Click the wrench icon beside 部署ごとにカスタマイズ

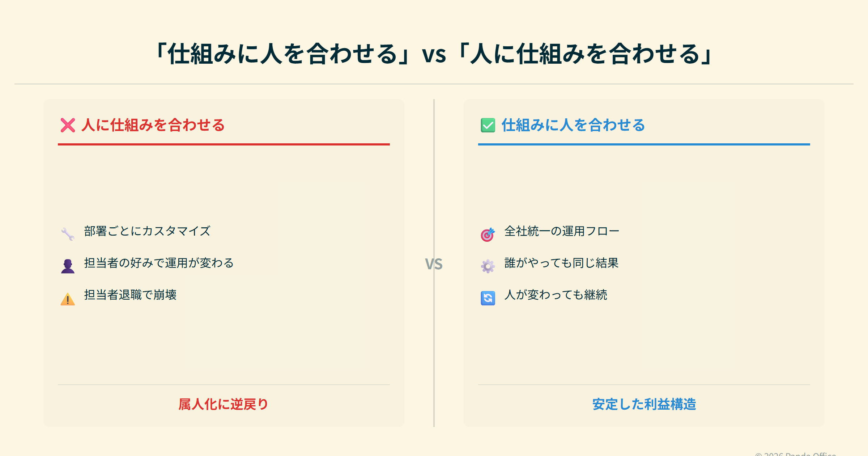pyautogui.click(x=68, y=234)
